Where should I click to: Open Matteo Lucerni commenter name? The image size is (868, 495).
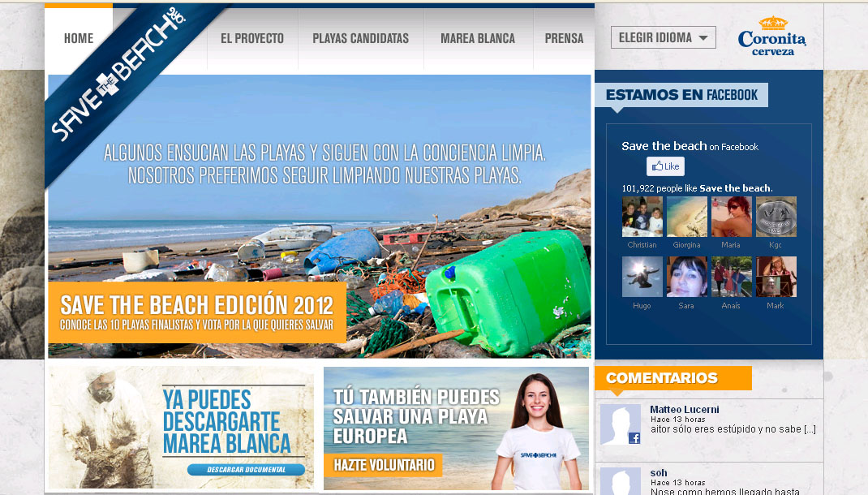coord(684,410)
